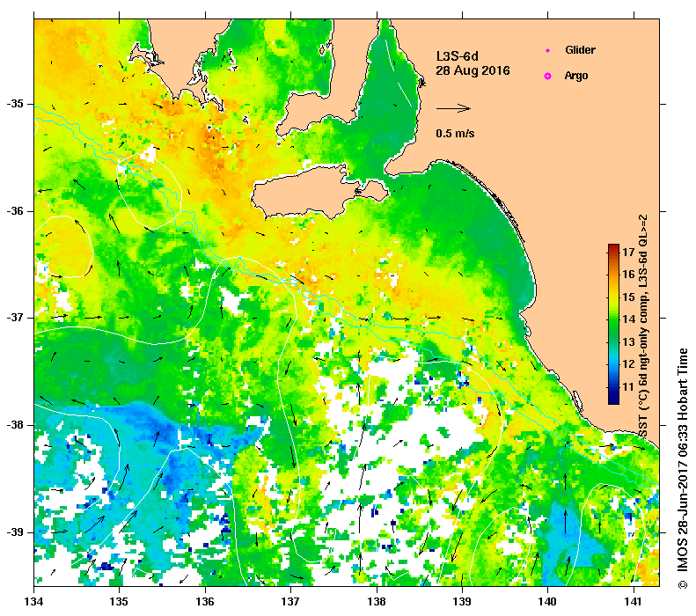Click latitude axis label -36
The width and height of the screenshot is (696, 616).
pos(15,211)
